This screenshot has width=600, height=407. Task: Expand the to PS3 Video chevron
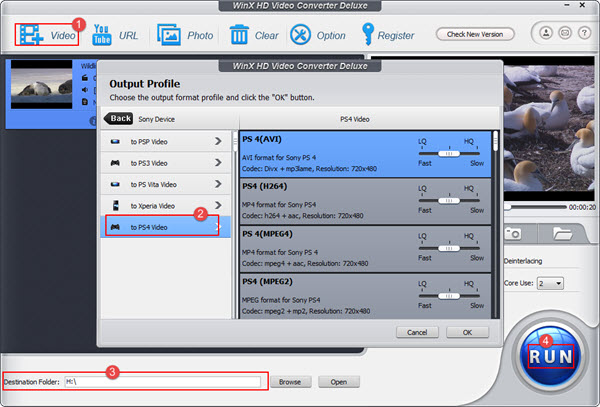[218, 163]
